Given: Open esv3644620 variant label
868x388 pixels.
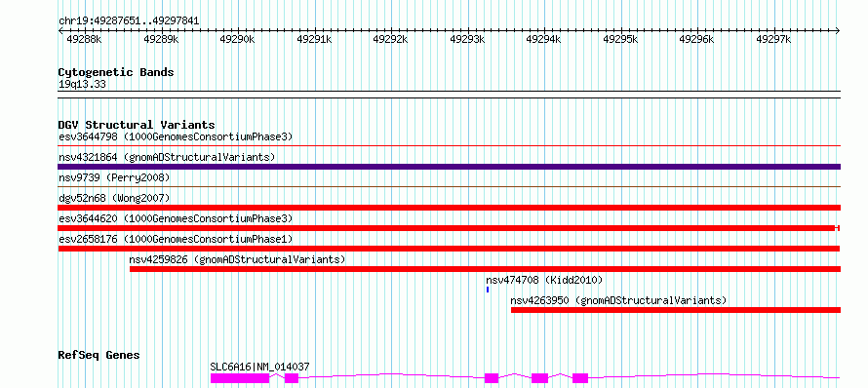Looking at the screenshot, I should point(176,218).
